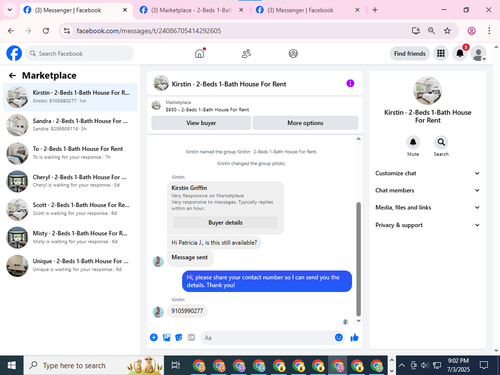Reload the page

pos(46,31)
